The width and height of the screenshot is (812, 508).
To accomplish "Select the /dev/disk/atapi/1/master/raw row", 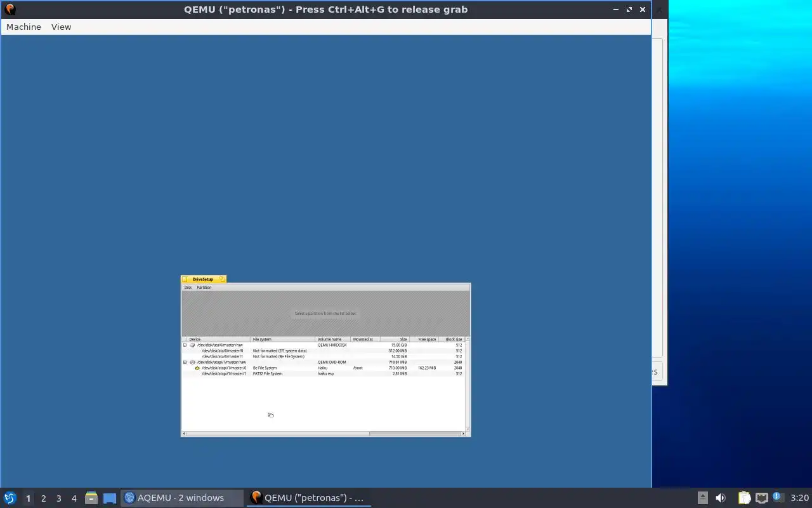I will pyautogui.click(x=324, y=362).
